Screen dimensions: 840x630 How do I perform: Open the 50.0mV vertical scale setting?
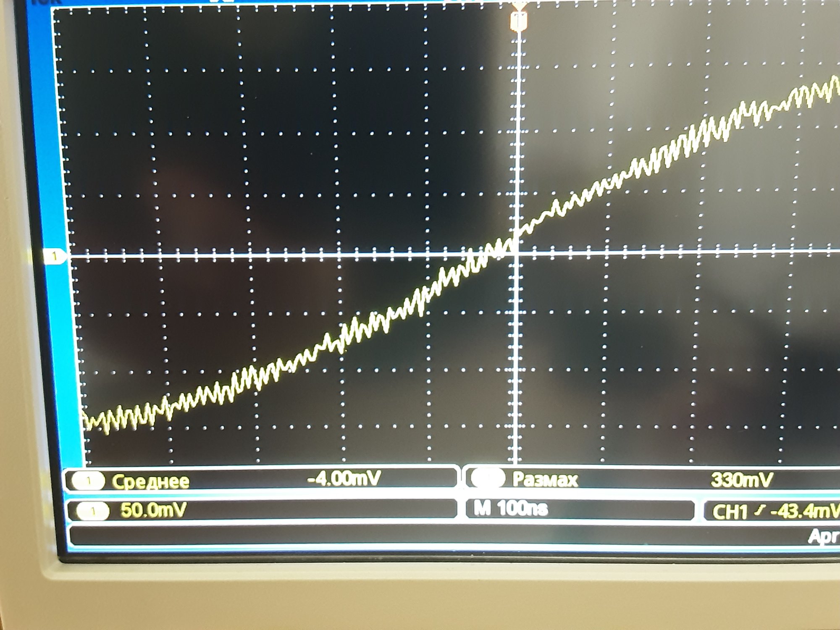[153, 510]
